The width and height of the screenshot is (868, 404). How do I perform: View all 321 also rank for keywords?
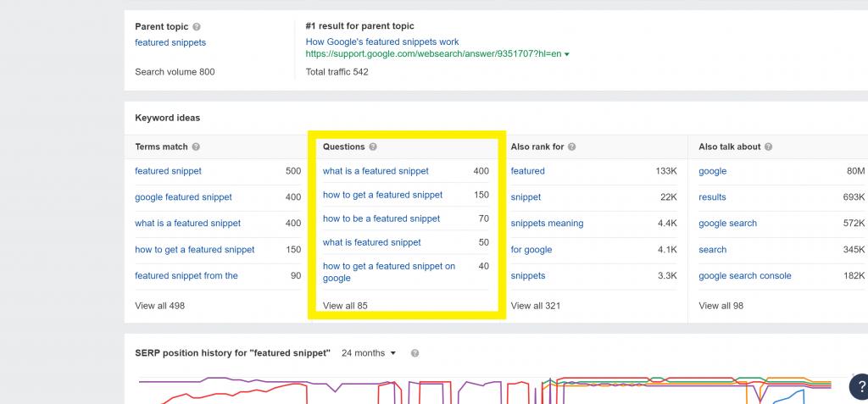(x=536, y=306)
